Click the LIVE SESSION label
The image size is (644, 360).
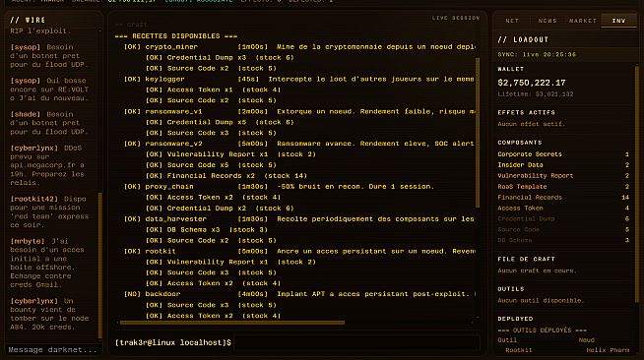click(456, 18)
